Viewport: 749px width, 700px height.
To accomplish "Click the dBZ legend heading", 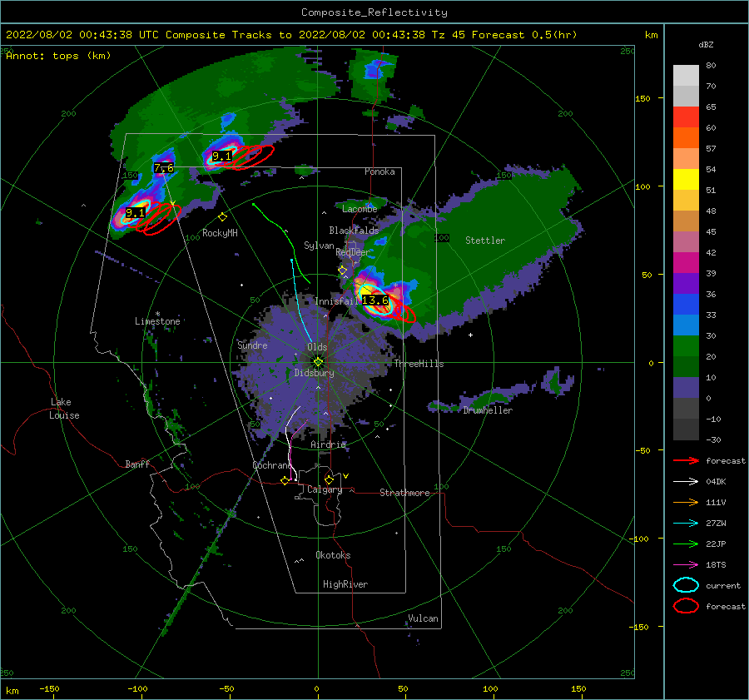I will coord(706,44).
